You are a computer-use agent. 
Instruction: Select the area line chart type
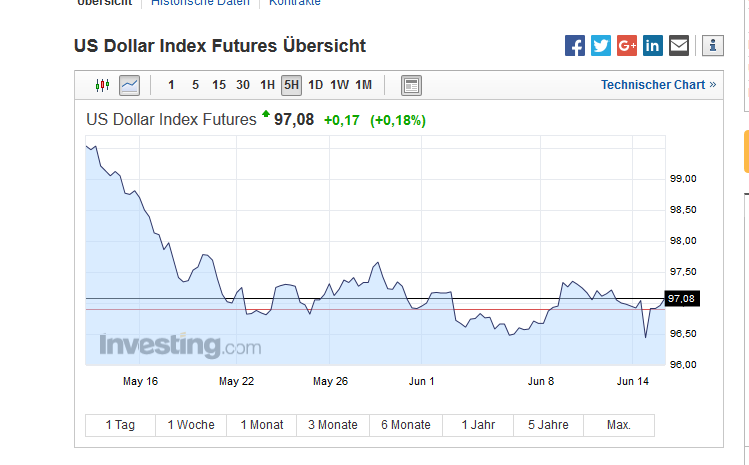(129, 85)
